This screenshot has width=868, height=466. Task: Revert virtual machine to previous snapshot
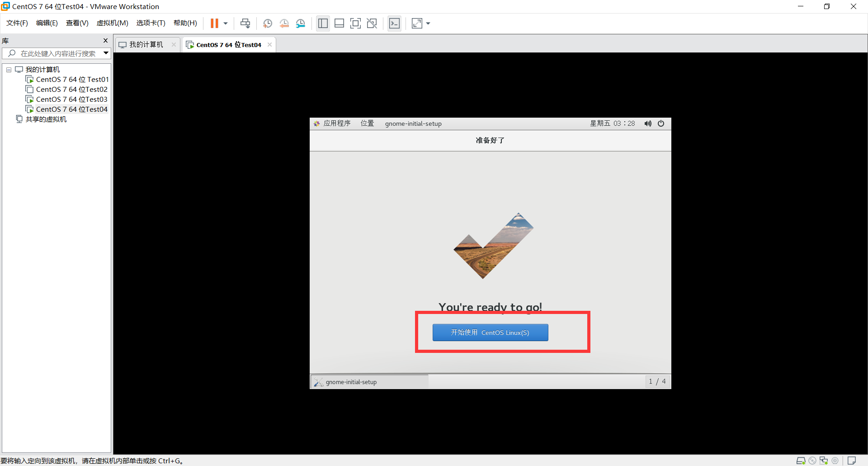click(284, 23)
